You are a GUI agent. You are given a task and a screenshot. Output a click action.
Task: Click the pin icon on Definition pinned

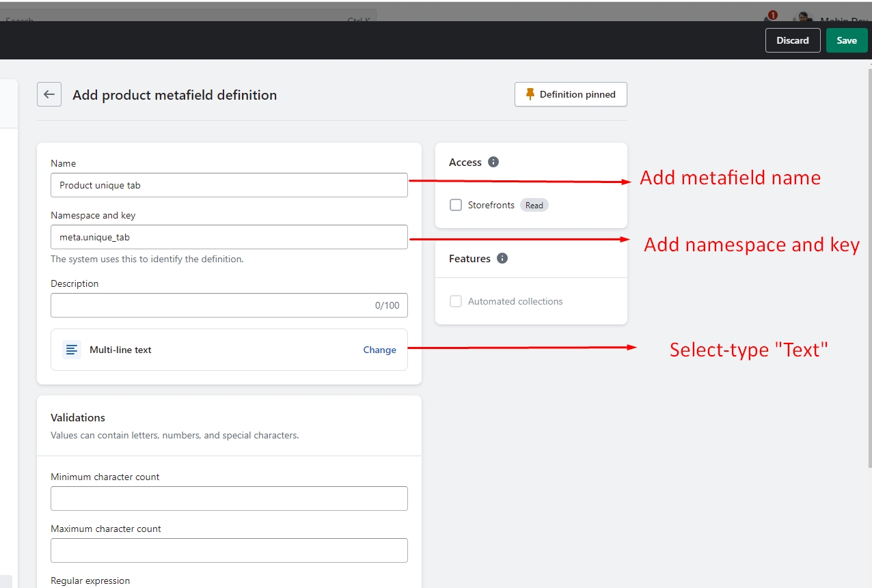coord(530,95)
